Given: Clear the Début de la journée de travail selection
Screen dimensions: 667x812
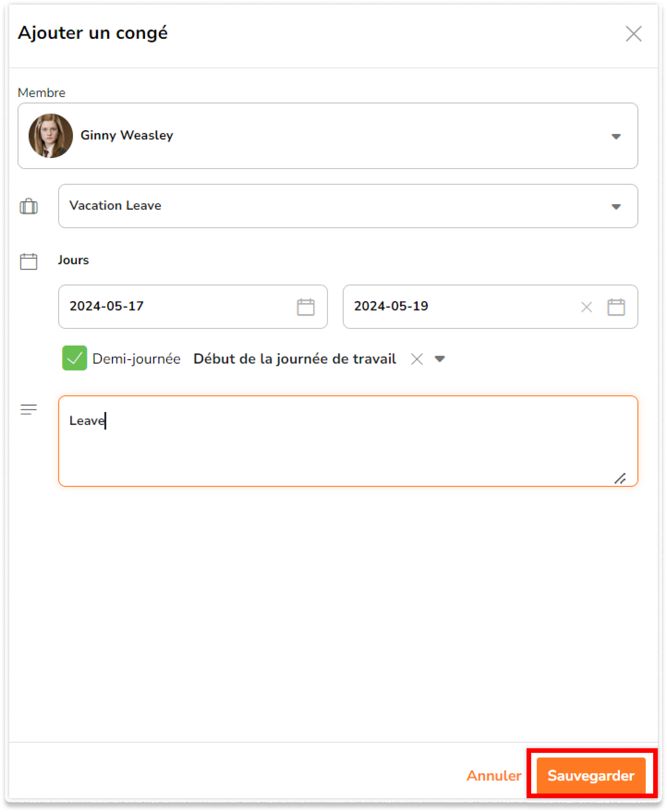Looking at the screenshot, I should tap(417, 359).
